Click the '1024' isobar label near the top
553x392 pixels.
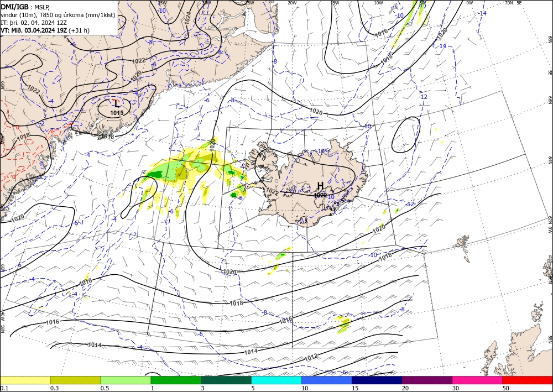coord(188,18)
